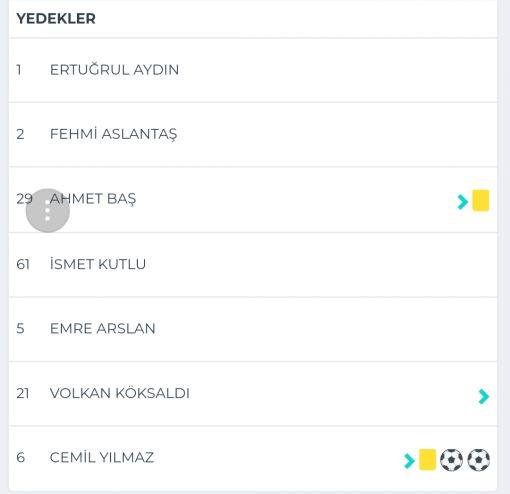This screenshot has height=494, width=510.
Task: Click Cemil Yılmaz's first goal ball icon
Action: coord(451,460)
